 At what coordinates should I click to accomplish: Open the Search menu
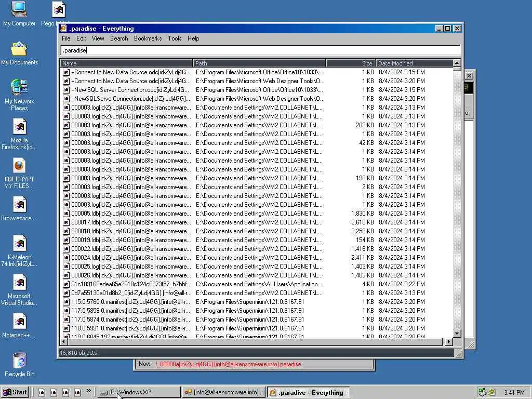(x=119, y=38)
